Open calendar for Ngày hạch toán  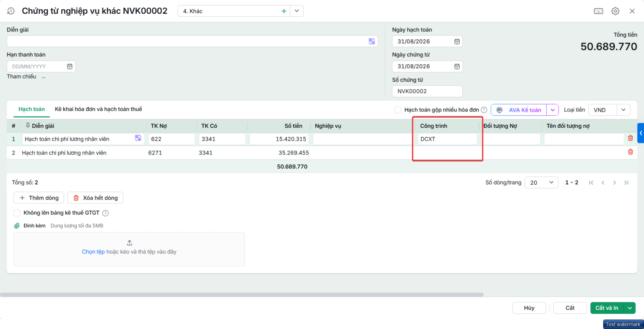457,41
